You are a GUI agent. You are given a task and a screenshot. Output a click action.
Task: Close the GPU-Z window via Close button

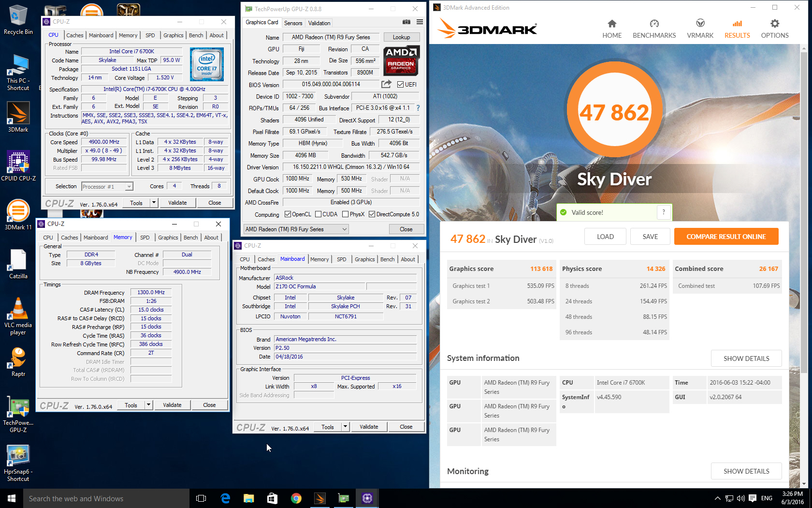click(406, 229)
